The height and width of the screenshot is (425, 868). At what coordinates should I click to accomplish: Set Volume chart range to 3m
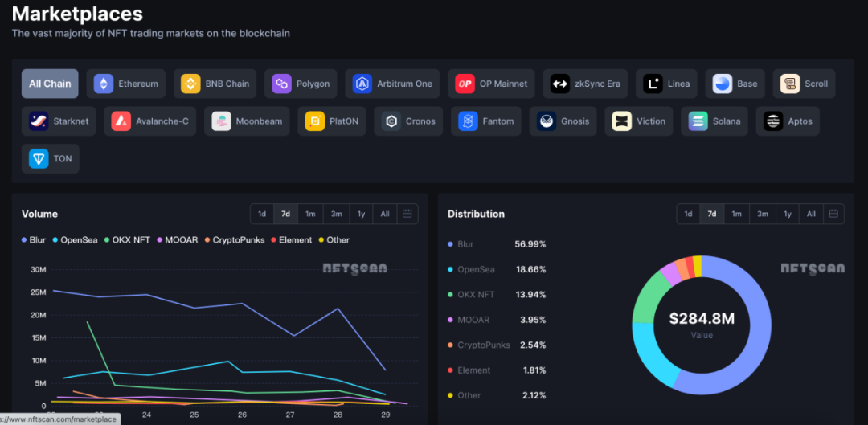point(337,214)
